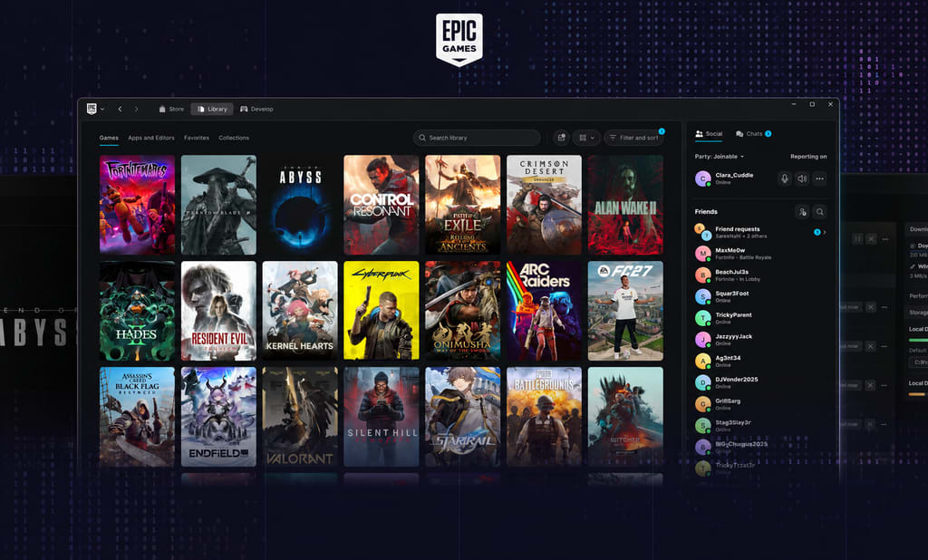Go forward using the forward arrow
928x560 pixels.
click(136, 109)
